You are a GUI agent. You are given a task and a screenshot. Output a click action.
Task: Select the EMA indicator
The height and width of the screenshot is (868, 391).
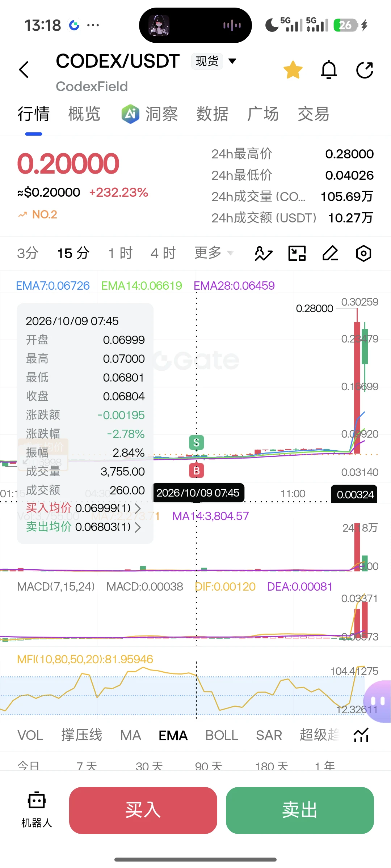click(173, 735)
